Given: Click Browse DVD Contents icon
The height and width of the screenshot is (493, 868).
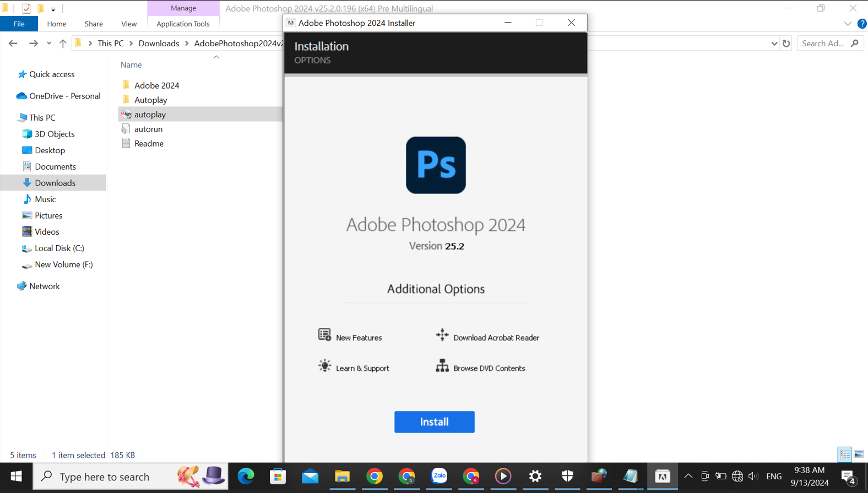Looking at the screenshot, I should pos(442,366).
